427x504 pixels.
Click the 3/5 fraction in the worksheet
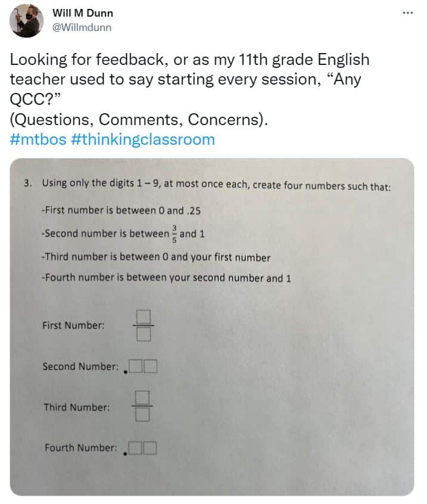(x=174, y=234)
